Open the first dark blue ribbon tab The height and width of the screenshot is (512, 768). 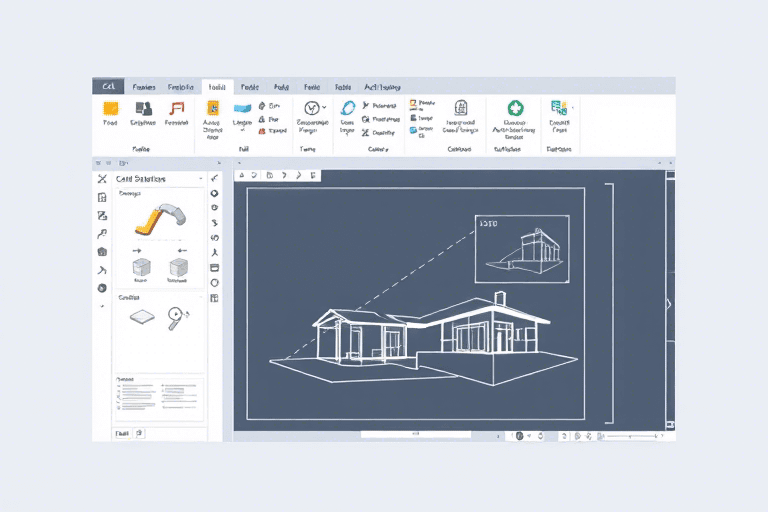pos(107,87)
